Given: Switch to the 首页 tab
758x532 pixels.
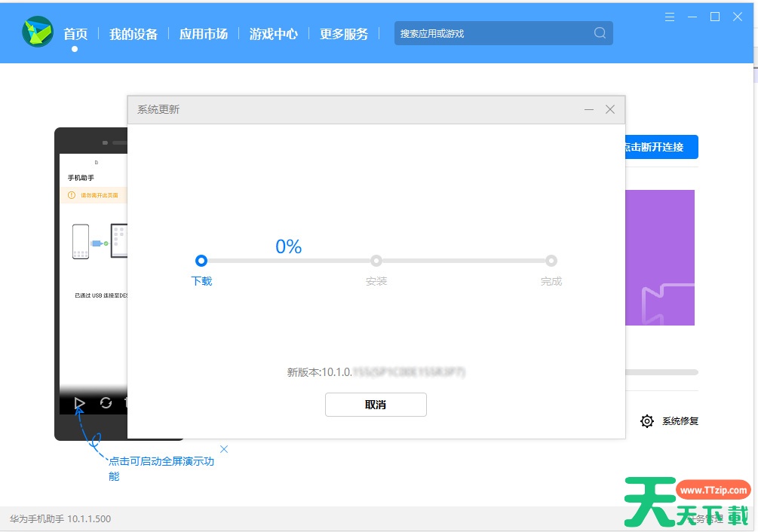Looking at the screenshot, I should pyautogui.click(x=75, y=34).
